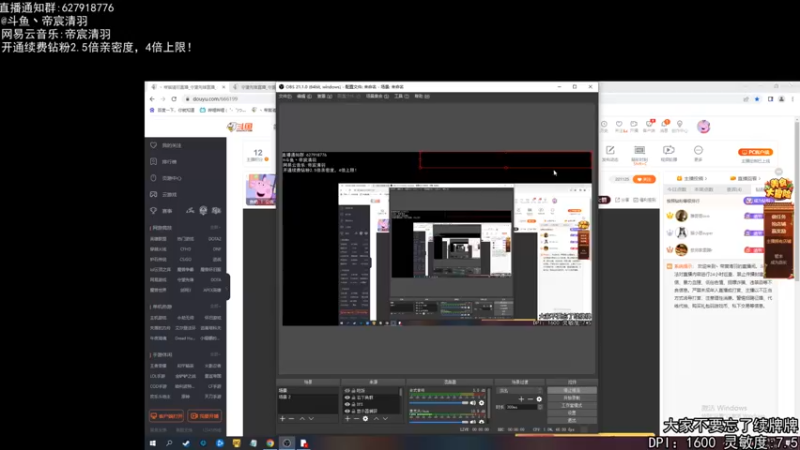800x450 pixels.
Task: Click 工作室模式 studio mode button in OBS
Action: (x=571, y=406)
